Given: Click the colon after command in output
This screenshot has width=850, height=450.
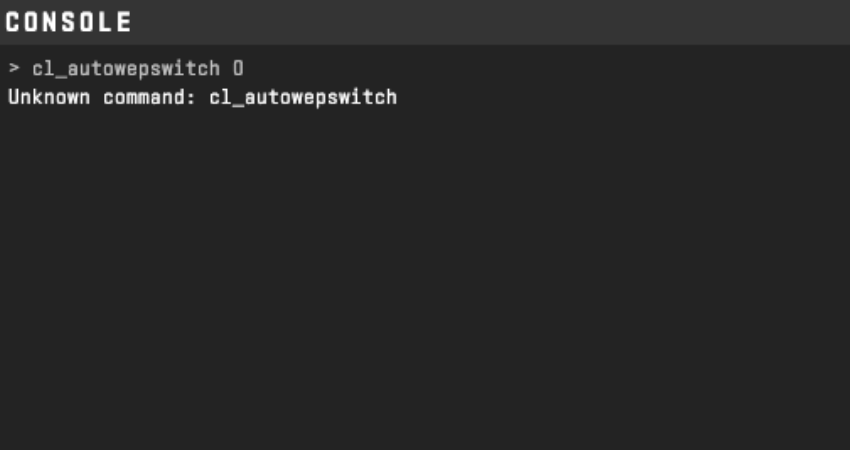Looking at the screenshot, I should point(191,99).
